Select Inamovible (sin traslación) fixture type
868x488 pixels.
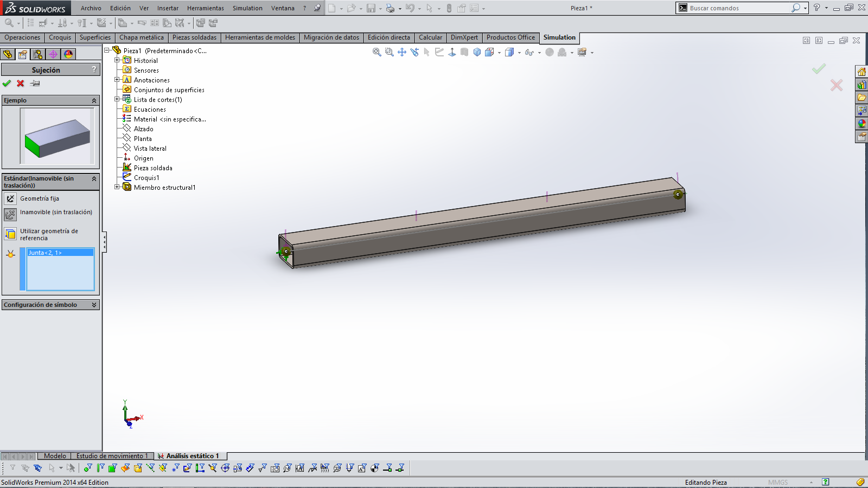pyautogui.click(x=56, y=213)
